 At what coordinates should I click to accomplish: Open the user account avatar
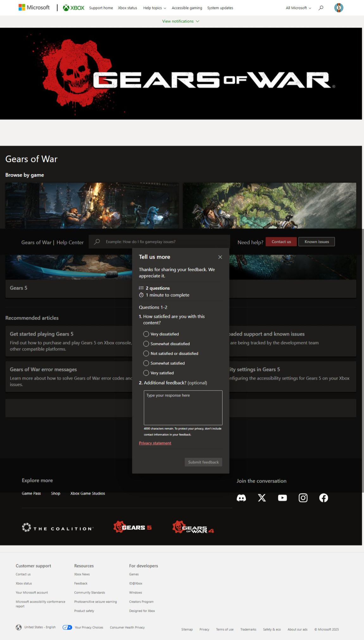(338, 8)
